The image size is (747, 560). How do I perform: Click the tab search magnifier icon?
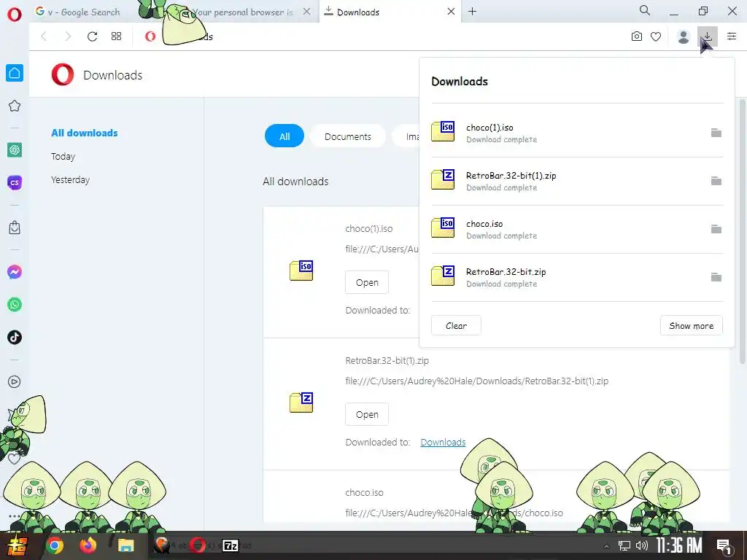[645, 10]
